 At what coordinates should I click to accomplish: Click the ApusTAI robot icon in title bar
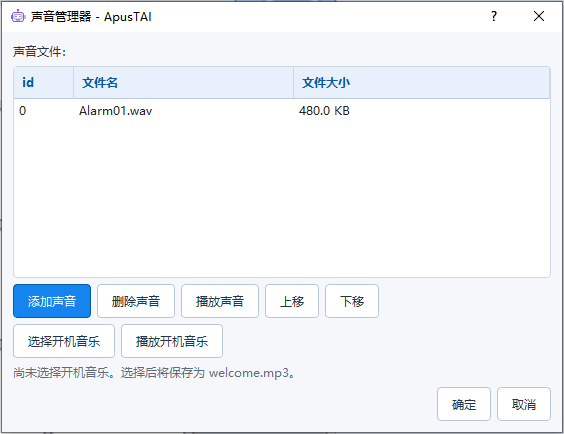pyautogui.click(x=18, y=16)
